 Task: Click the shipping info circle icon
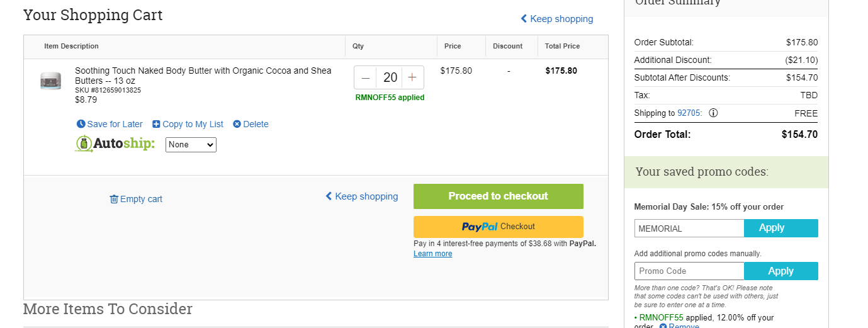(x=713, y=113)
